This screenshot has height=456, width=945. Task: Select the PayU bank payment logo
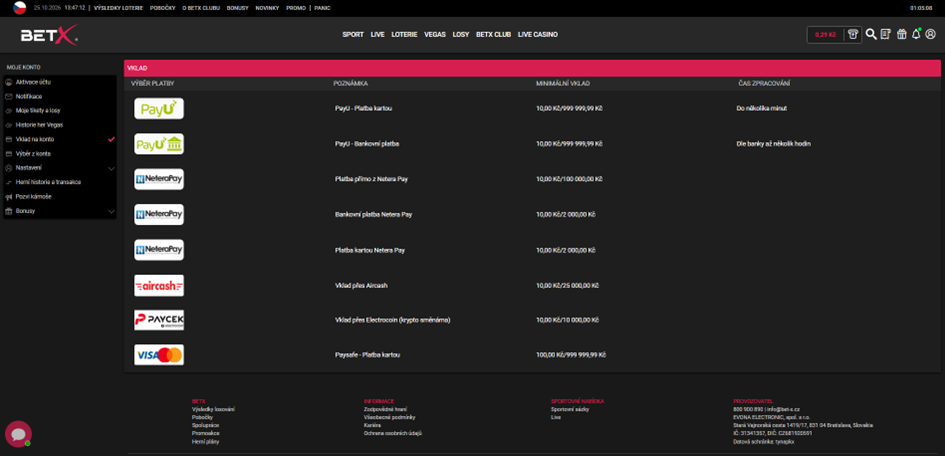159,144
